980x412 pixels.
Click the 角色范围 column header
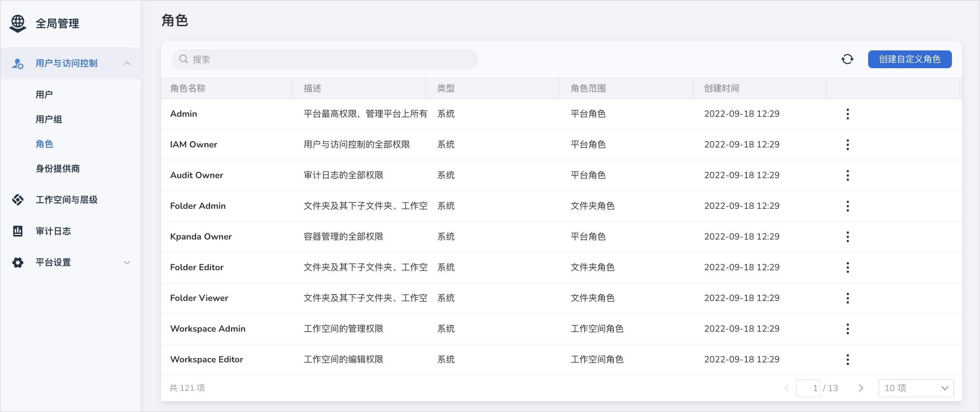588,89
